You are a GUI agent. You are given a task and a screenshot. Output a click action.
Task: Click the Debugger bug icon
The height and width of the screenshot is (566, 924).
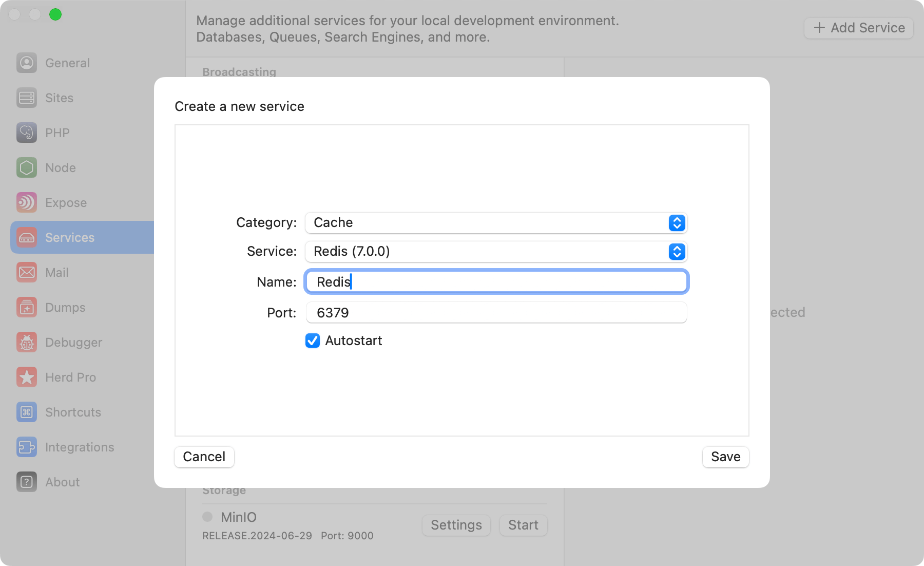click(26, 342)
